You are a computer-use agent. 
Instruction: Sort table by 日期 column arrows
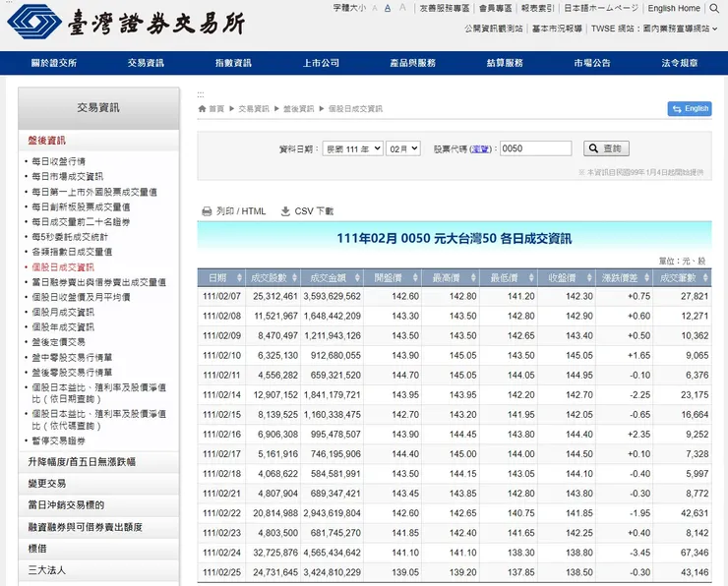point(240,278)
